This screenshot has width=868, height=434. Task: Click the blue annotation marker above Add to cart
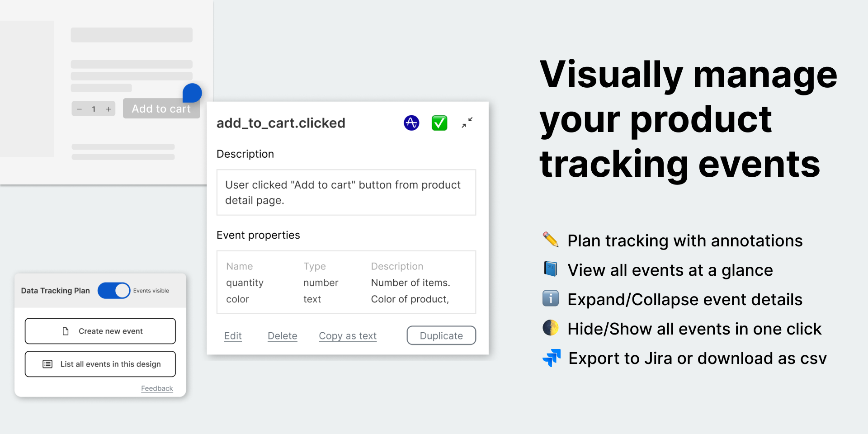pos(192,93)
